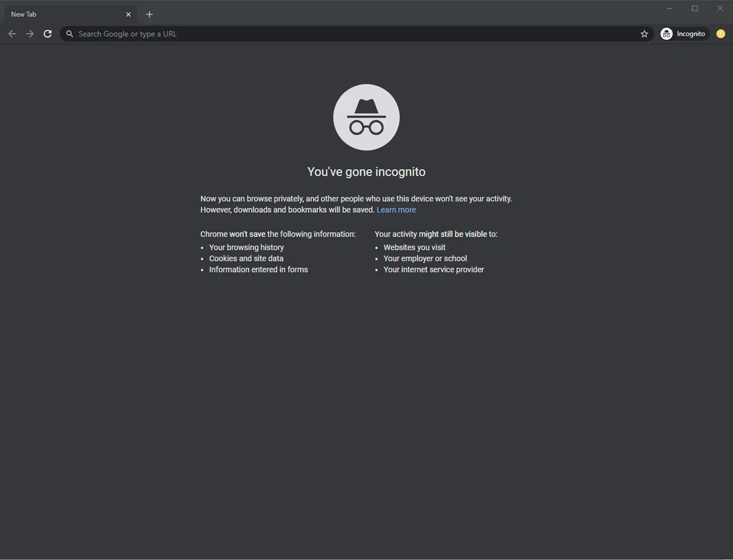This screenshot has width=733, height=560.
Task: Click the large incognito hat logo
Action: [x=367, y=118]
